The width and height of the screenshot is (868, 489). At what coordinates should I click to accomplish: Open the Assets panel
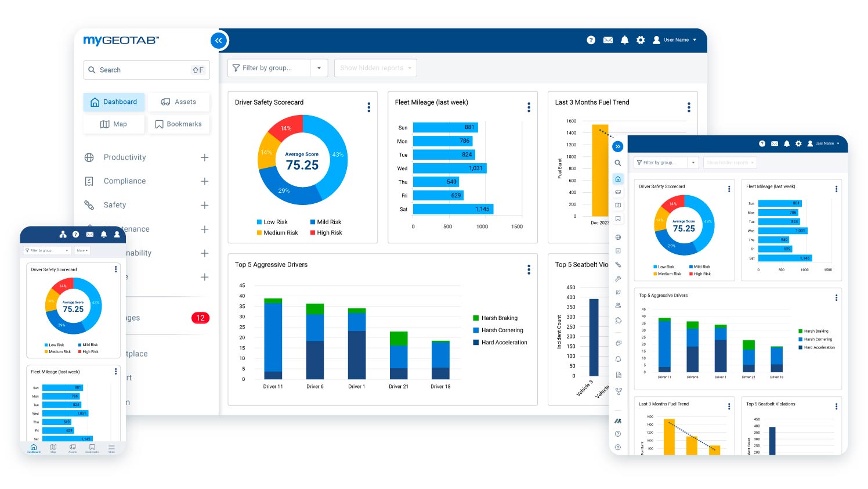179,102
